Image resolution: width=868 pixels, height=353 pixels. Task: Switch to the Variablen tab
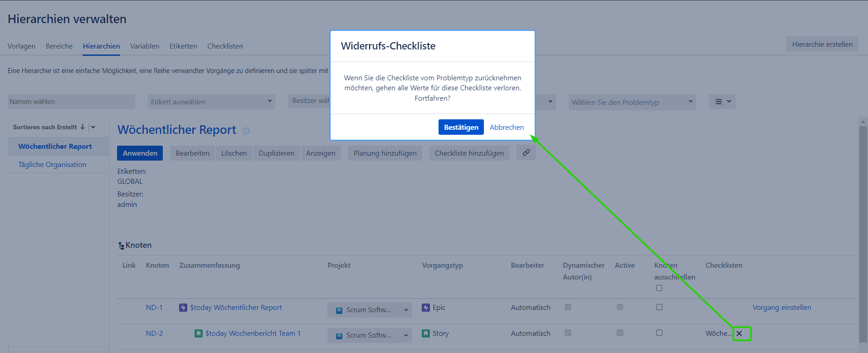[145, 46]
